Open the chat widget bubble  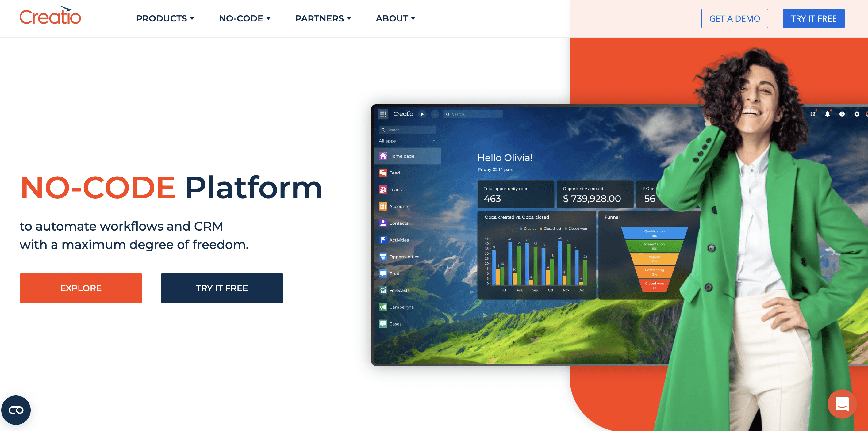842,404
